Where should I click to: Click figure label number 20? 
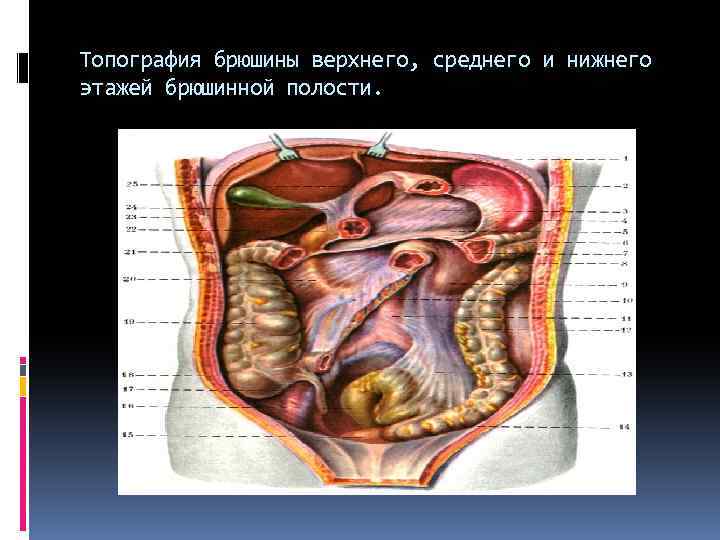coord(129,279)
